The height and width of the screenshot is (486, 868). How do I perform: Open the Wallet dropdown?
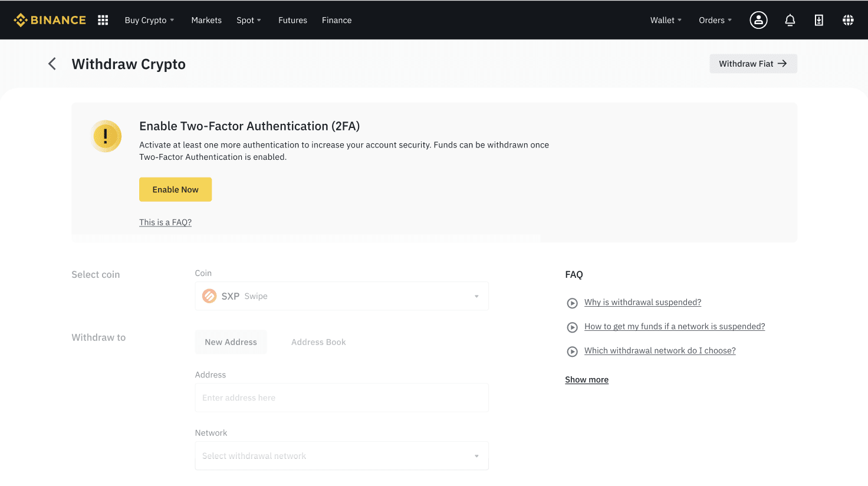tap(666, 20)
